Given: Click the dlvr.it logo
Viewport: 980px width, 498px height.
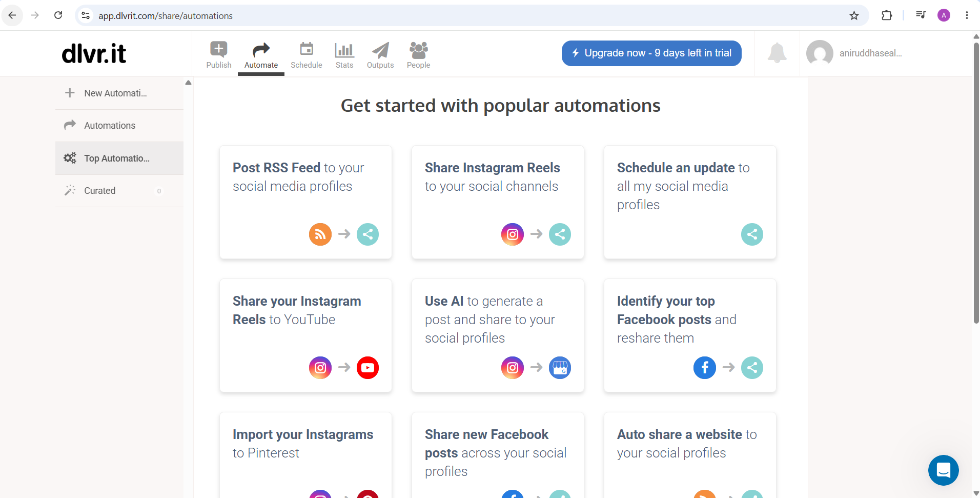Looking at the screenshot, I should (94, 53).
